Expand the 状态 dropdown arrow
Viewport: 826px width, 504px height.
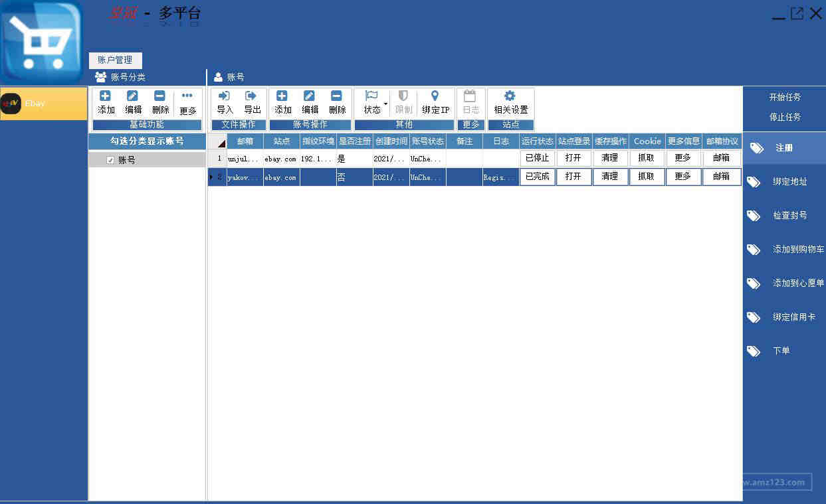point(385,104)
